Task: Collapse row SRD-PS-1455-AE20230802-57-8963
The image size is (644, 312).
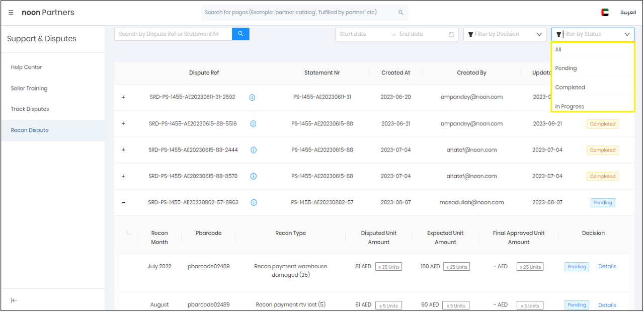Action: click(124, 203)
